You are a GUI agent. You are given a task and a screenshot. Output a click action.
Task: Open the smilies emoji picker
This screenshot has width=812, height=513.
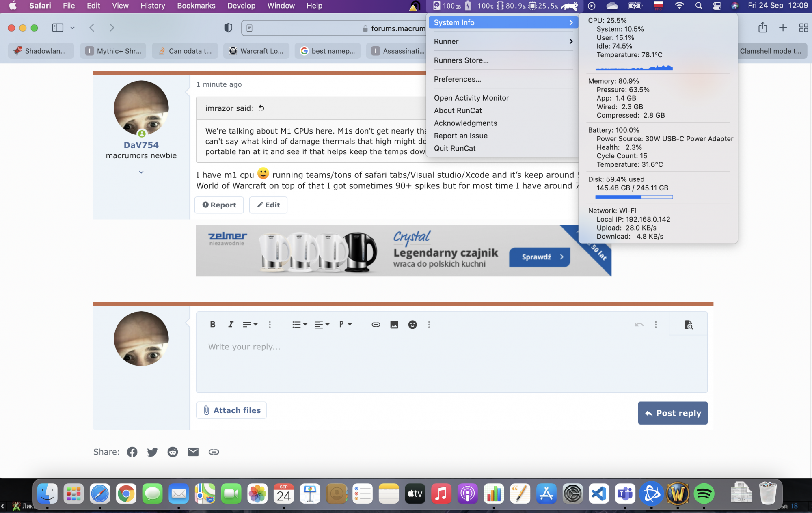click(x=412, y=324)
